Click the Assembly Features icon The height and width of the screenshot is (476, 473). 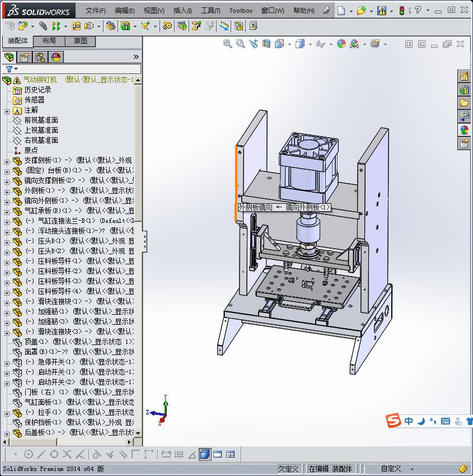point(125,26)
